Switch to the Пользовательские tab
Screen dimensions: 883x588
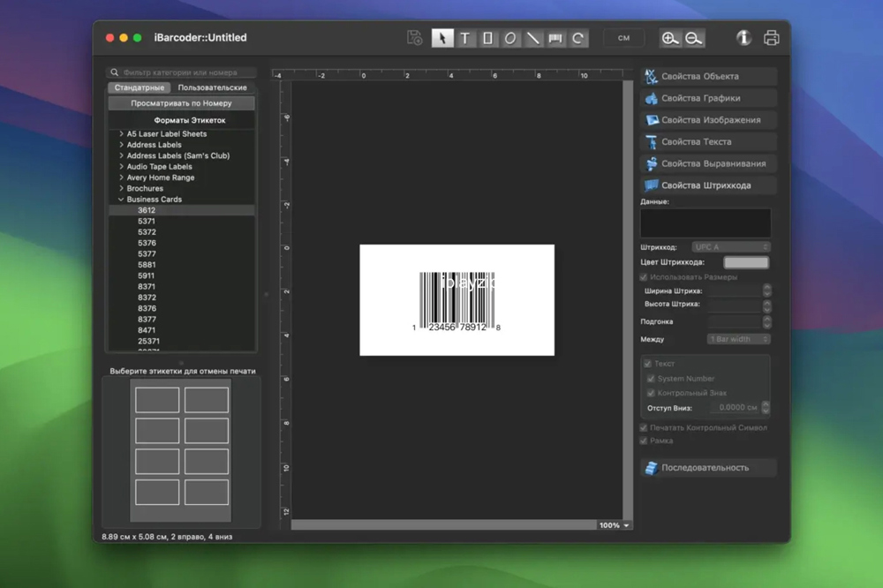(212, 88)
